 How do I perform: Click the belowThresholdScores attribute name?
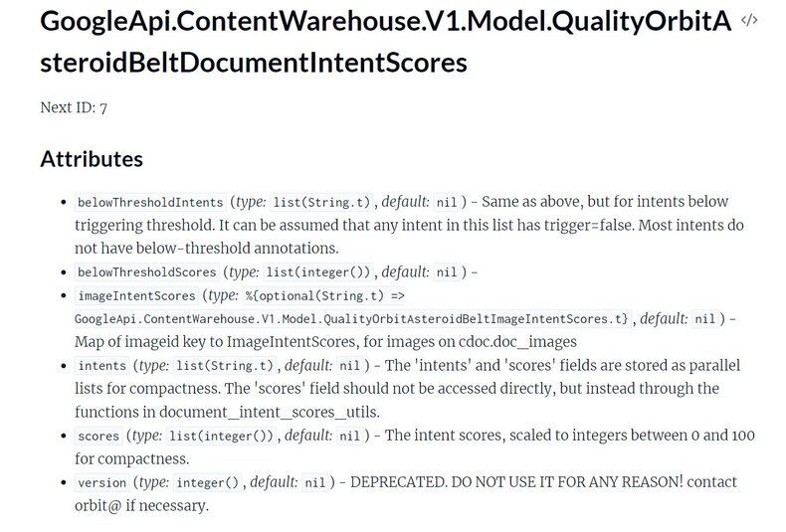[x=147, y=272]
